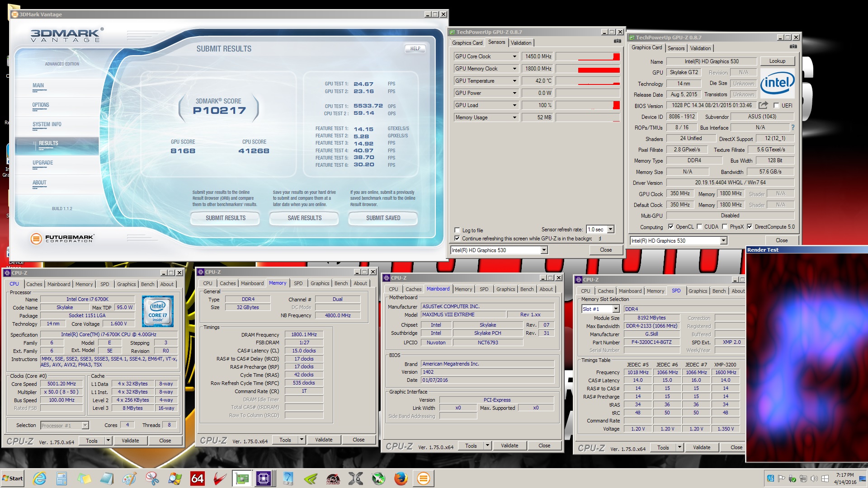Click the GPU Core Clock sensor graph
This screenshot has height=488, width=868.
[588, 56]
